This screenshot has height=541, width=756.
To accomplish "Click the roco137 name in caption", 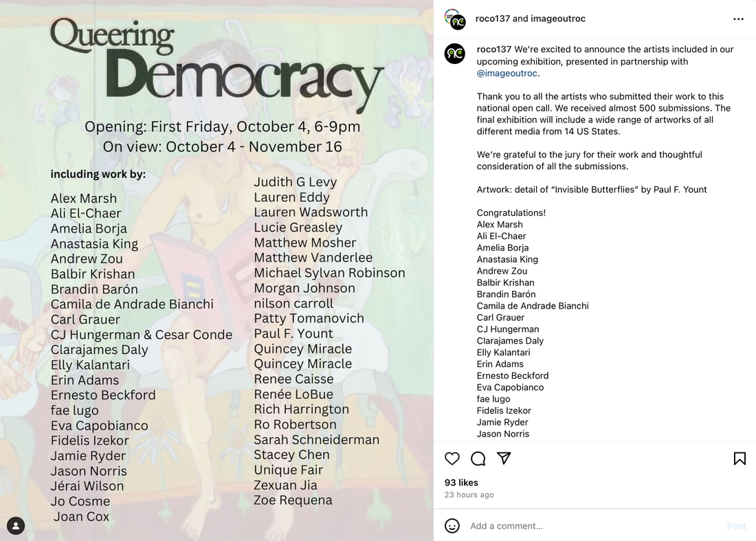I will click(493, 49).
